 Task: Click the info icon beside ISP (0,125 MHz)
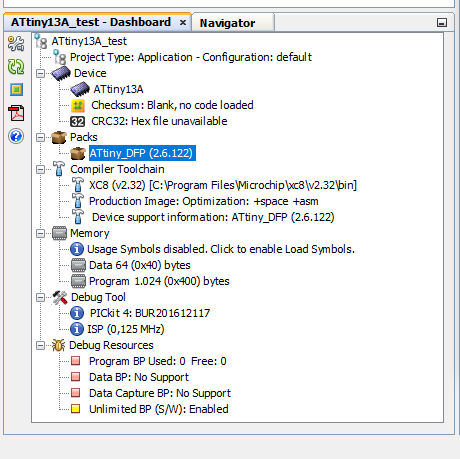(x=77, y=329)
